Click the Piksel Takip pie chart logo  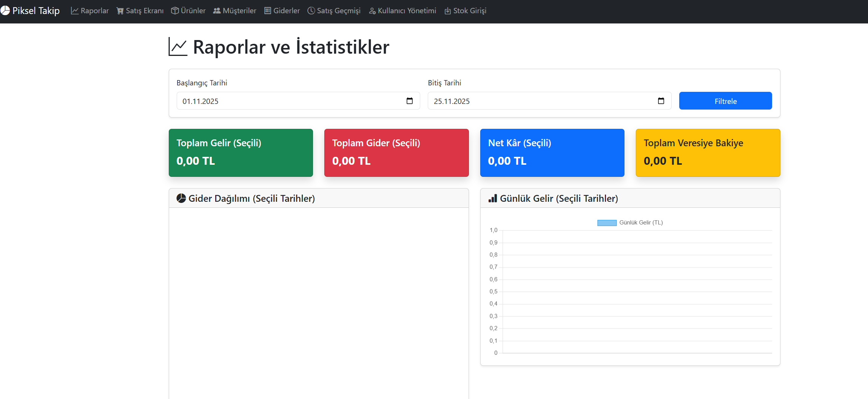(6, 11)
